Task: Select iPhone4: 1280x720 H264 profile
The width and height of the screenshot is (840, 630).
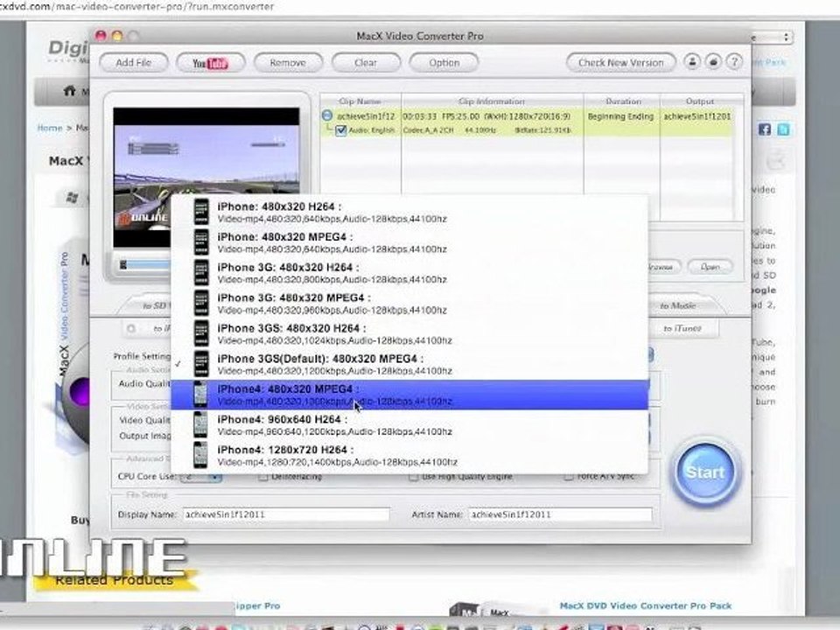Action: (409, 455)
